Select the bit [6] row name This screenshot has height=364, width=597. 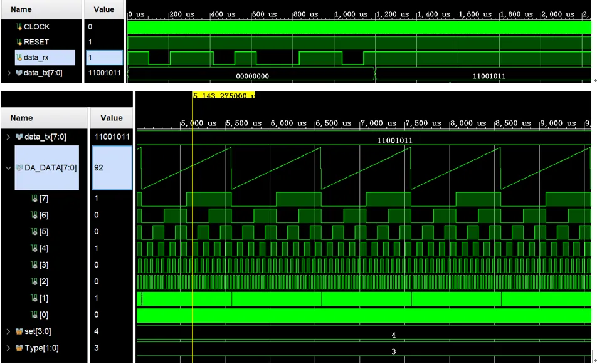(43, 215)
